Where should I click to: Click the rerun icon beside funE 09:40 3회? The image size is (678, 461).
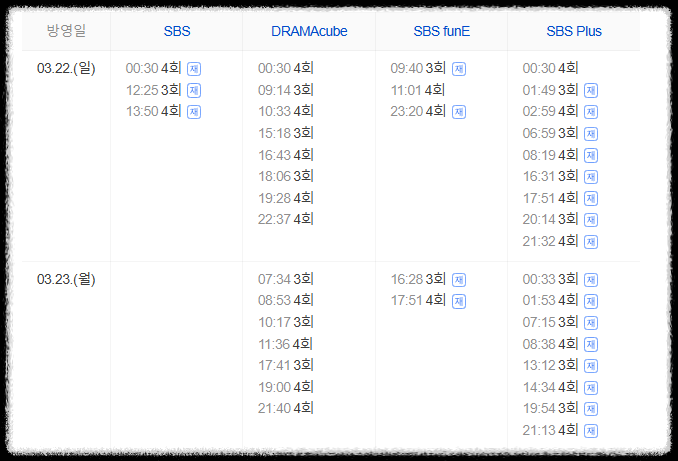tap(459, 69)
